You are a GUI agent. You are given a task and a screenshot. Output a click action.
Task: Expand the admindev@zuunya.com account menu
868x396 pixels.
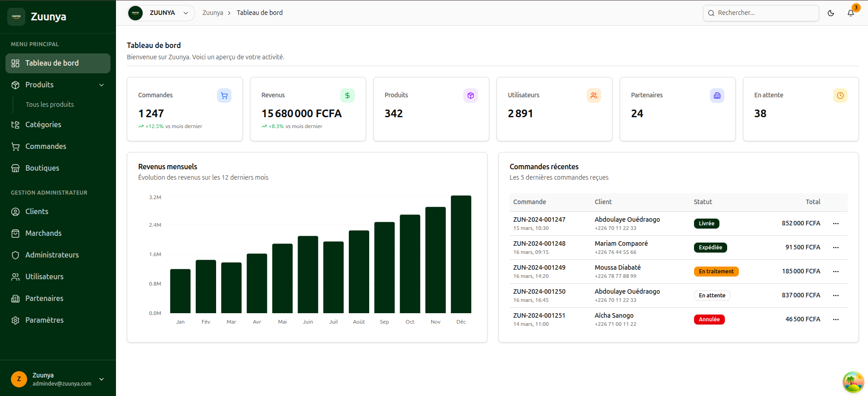tap(101, 379)
